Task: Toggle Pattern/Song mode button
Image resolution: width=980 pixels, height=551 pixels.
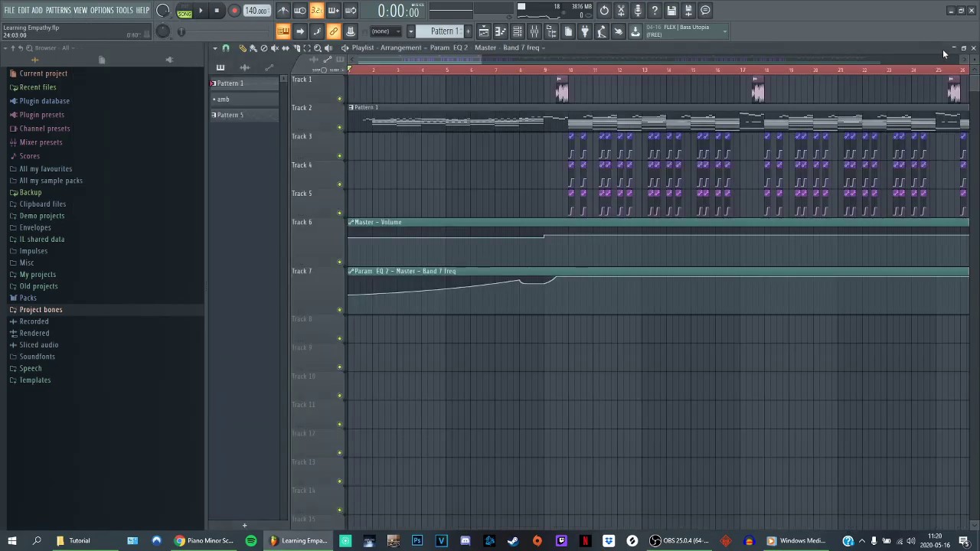Action: pyautogui.click(x=185, y=11)
